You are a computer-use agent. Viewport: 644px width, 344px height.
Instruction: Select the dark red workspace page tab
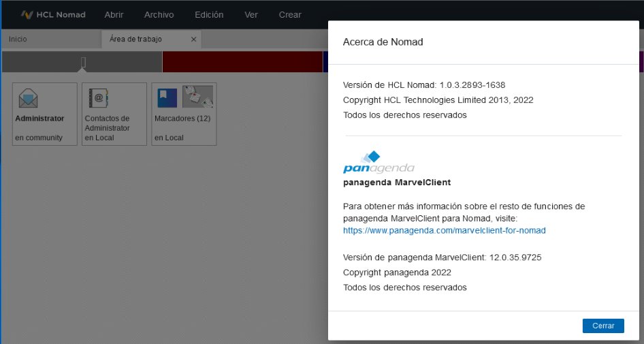click(x=243, y=62)
